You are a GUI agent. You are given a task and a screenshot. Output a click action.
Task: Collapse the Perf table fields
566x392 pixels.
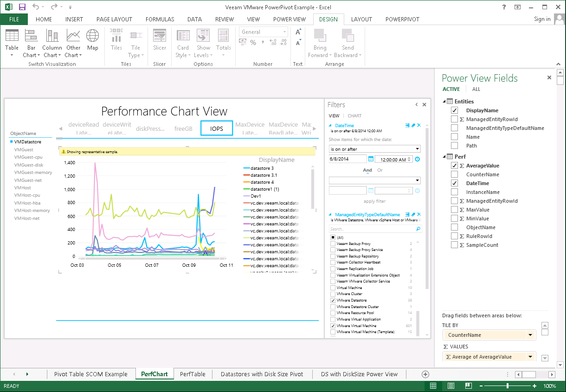click(x=444, y=157)
